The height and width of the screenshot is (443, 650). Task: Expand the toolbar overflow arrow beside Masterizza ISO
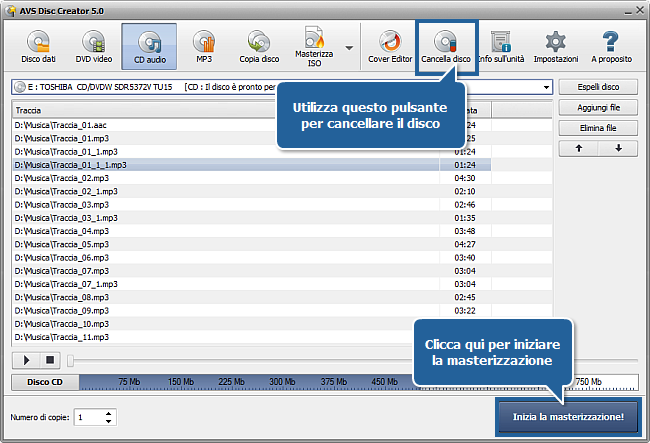349,48
